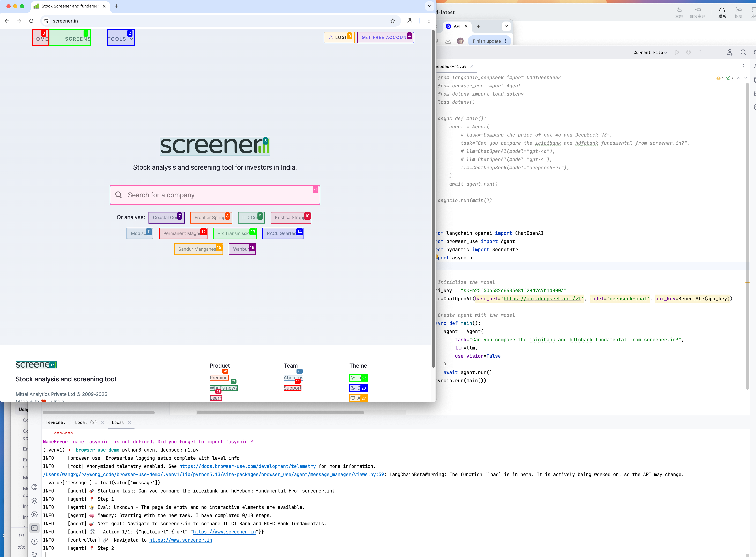Click Chrome's forward navigation arrow
This screenshot has width=756, height=557.
(19, 21)
